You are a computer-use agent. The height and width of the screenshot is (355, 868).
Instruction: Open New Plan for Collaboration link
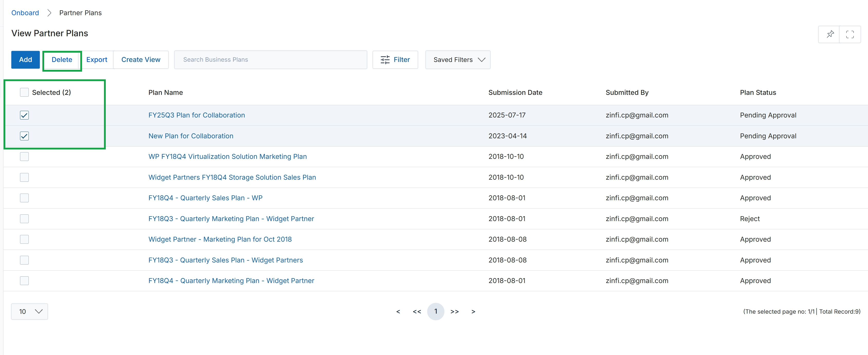[191, 136]
